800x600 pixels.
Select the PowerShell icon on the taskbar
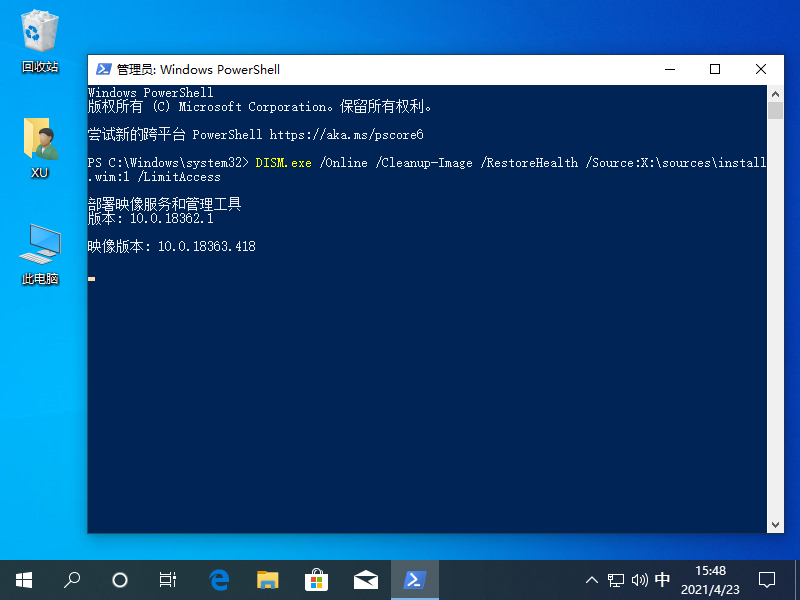point(414,580)
